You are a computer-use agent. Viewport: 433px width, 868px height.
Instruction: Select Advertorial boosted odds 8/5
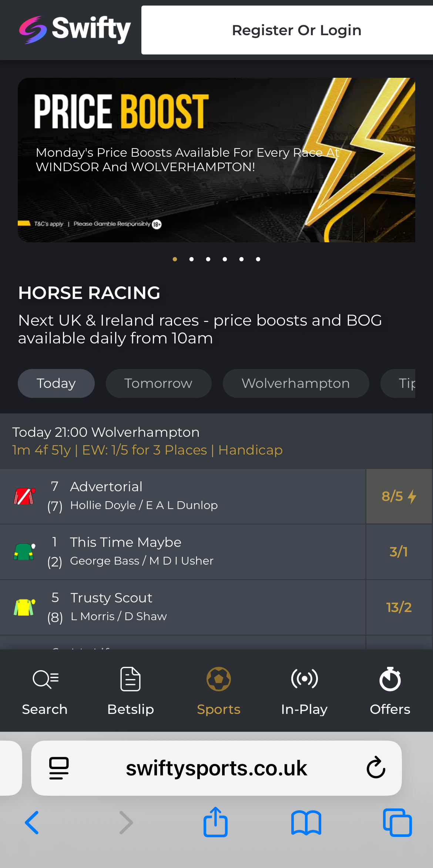click(399, 496)
